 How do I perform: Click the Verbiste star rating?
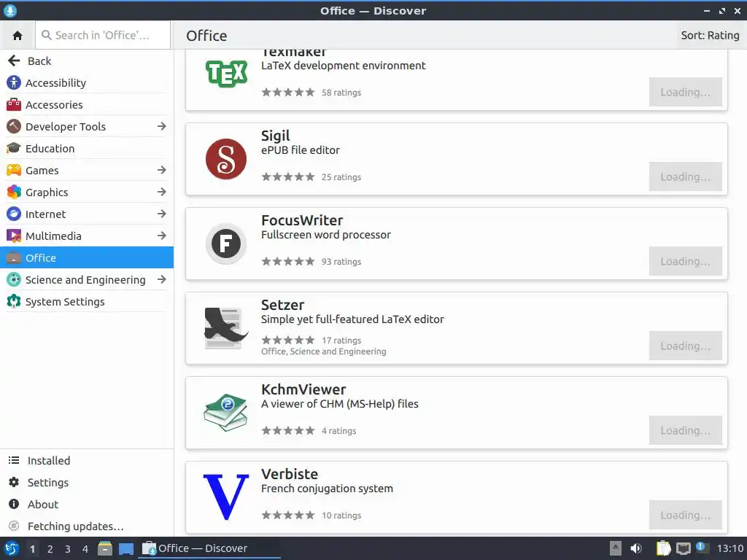[287, 516]
